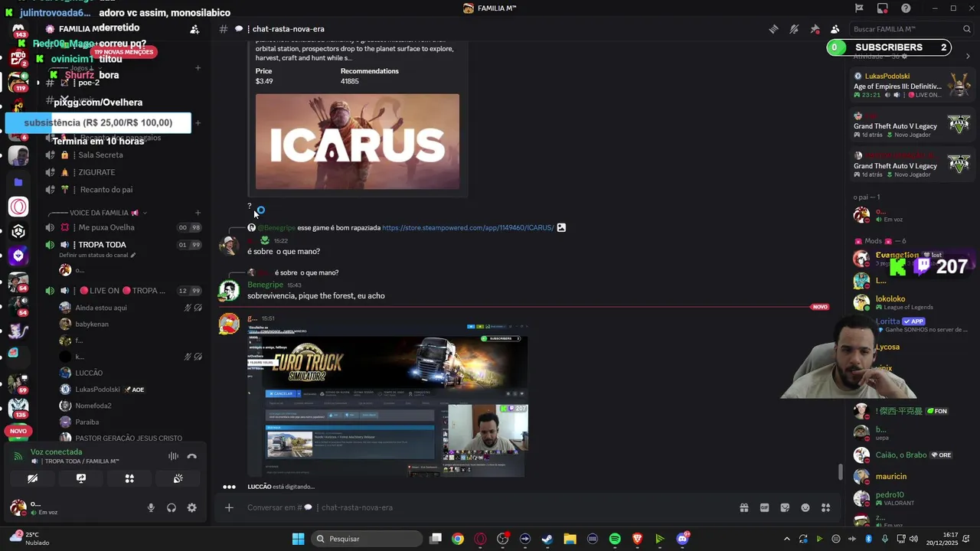Deafen with the headphones icon
The height and width of the screenshot is (551, 980).
click(171, 507)
